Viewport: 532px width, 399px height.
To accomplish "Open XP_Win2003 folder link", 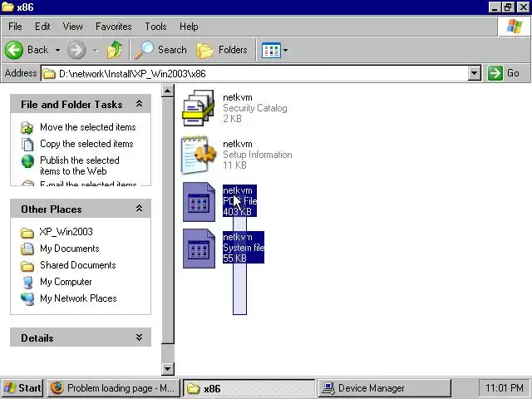I will [66, 232].
